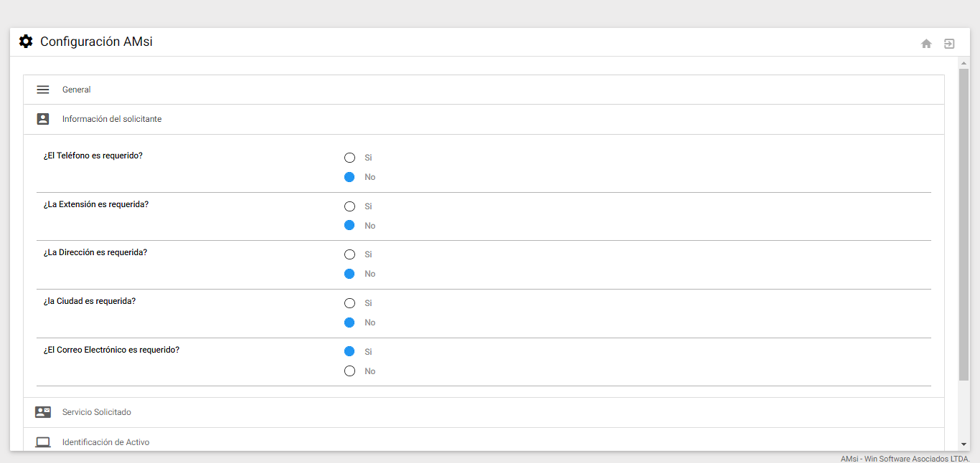Image resolution: width=980 pixels, height=463 pixels.
Task: Click the home icon in header
Action: pyautogui.click(x=926, y=44)
